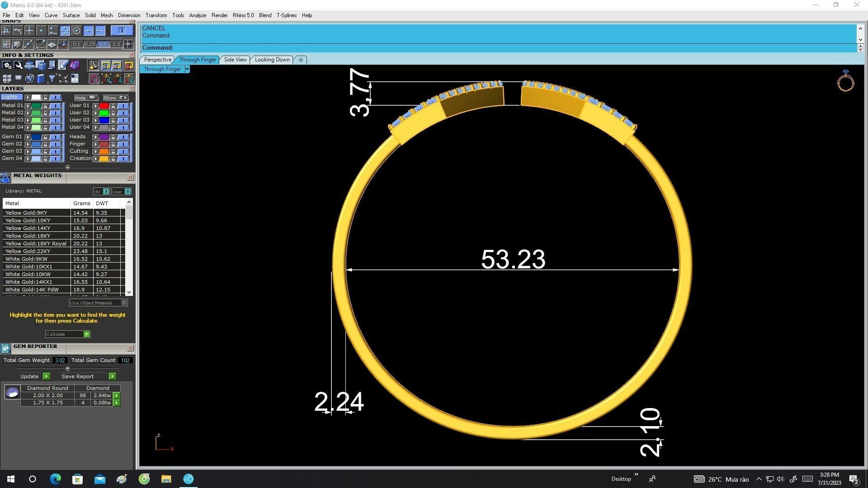Click the Windows Start button
This screenshot has width=868, height=488.
11,479
